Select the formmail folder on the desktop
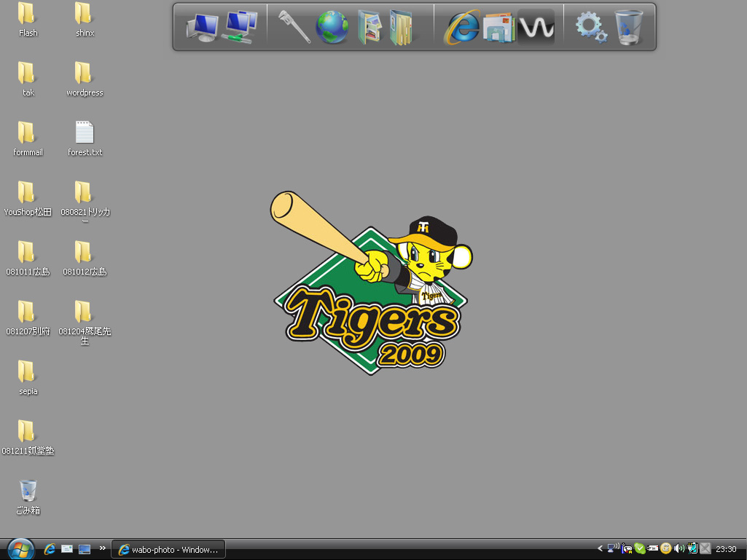This screenshot has width=747, height=560. click(28, 138)
